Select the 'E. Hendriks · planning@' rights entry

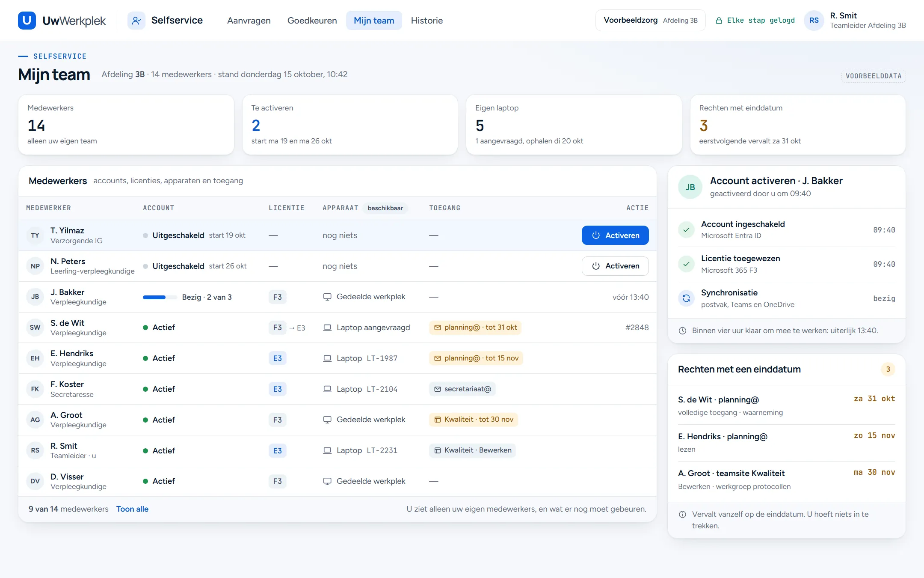pos(786,443)
